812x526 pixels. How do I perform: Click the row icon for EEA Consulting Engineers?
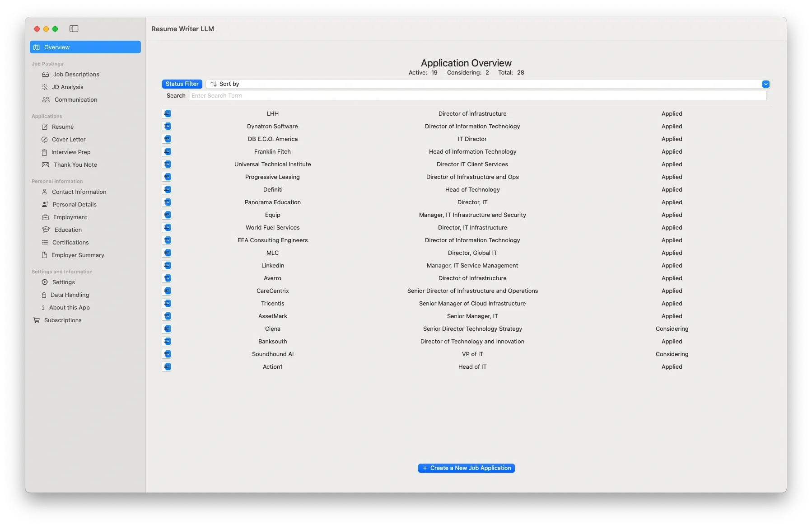[167, 240]
